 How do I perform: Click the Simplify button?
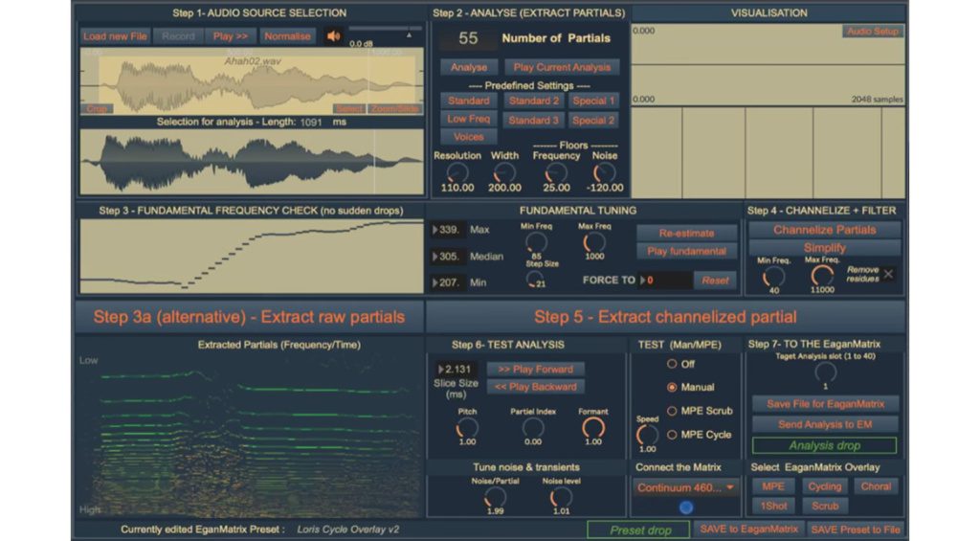coord(824,248)
